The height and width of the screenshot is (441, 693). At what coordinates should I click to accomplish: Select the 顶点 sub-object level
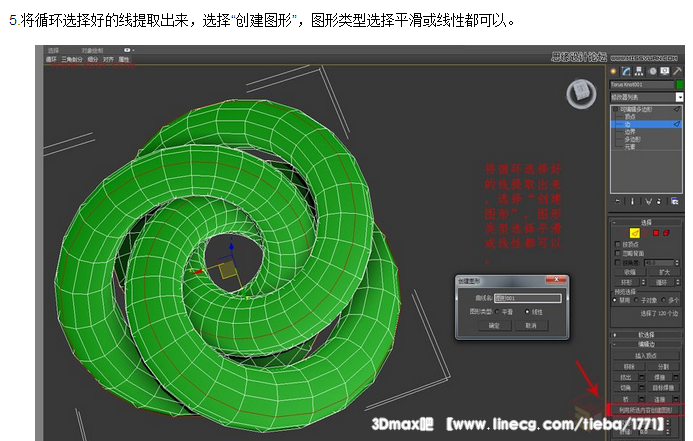[630, 117]
